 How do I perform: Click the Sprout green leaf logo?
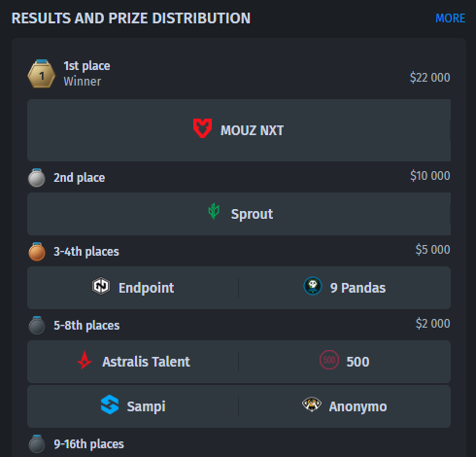click(214, 211)
